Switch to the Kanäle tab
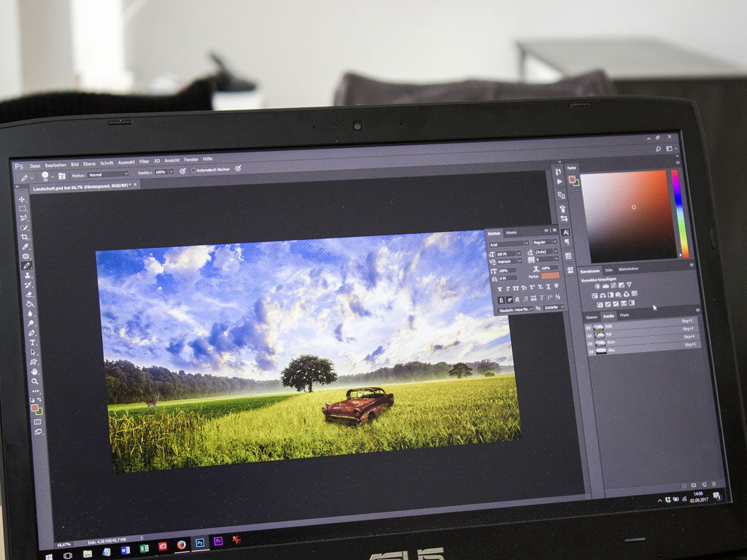The height and width of the screenshot is (560, 747). coord(608,316)
